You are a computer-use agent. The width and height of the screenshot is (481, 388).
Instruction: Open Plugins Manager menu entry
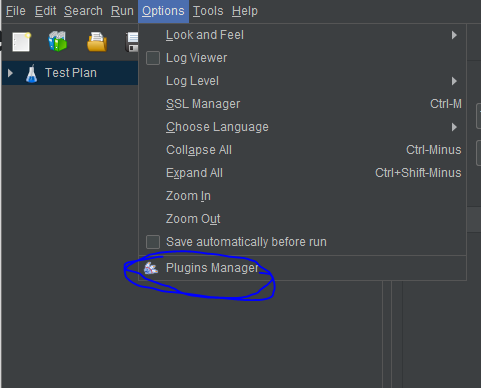303,268
